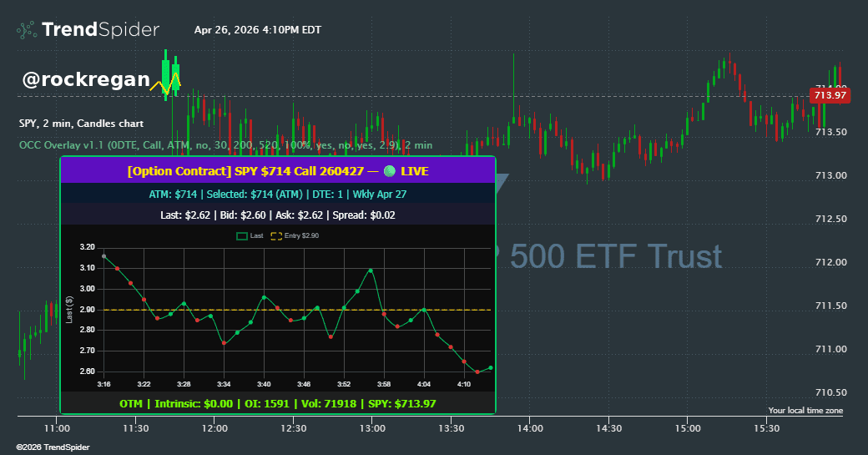
Task: Click the Last: $2.62 quote row
Action: click(278, 215)
